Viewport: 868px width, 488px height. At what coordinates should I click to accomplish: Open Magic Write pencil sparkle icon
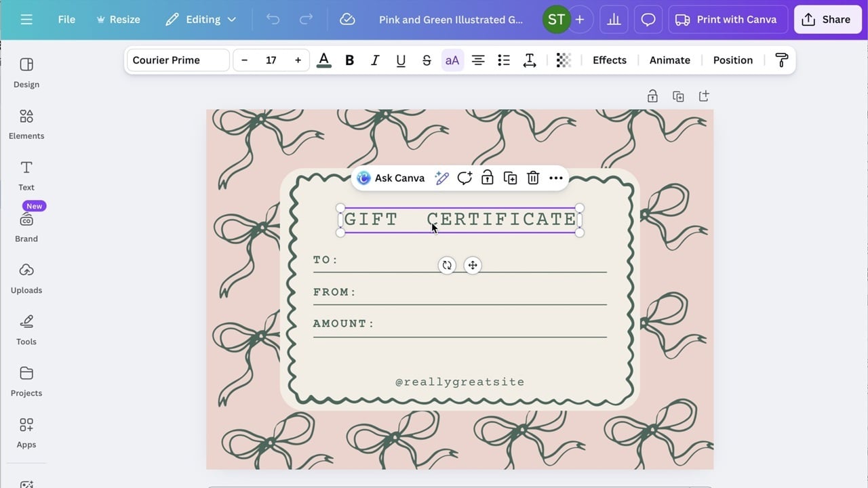tap(442, 178)
